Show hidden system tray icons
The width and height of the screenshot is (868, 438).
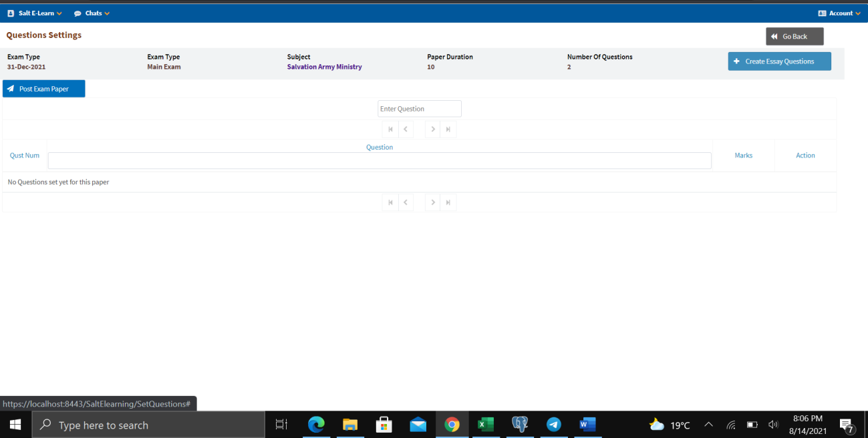tap(709, 425)
